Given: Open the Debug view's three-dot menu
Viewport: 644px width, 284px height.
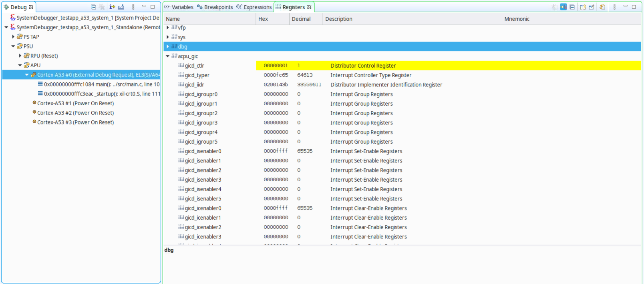Looking at the screenshot, I should (x=133, y=7).
